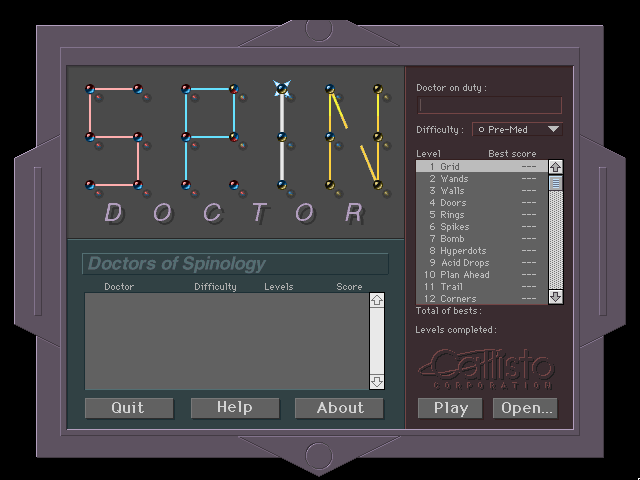Click the Doctor on duty name field
640x480 pixels.
[x=489, y=105]
